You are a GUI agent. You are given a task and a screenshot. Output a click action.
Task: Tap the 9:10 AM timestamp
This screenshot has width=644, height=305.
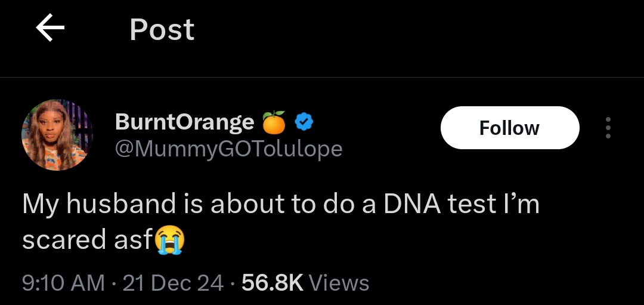pyautogui.click(x=63, y=282)
